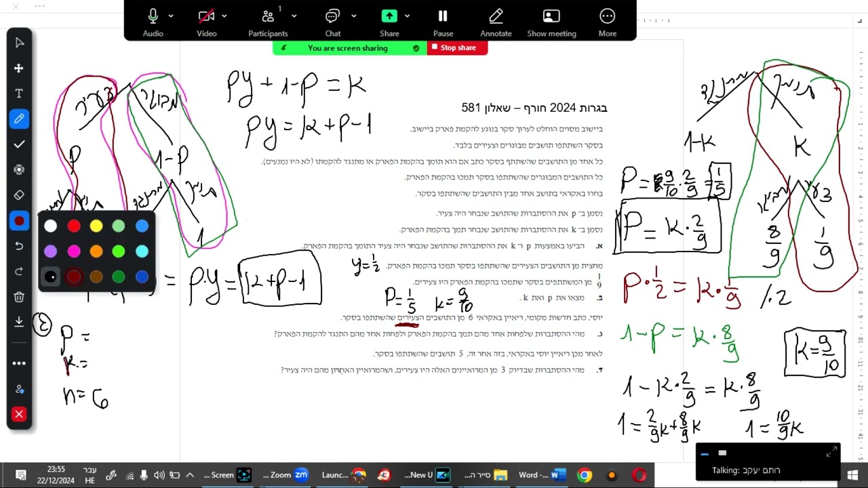This screenshot has height=488, width=868.
Task: Click the pin icon on sharing banner
Action: 283,48
